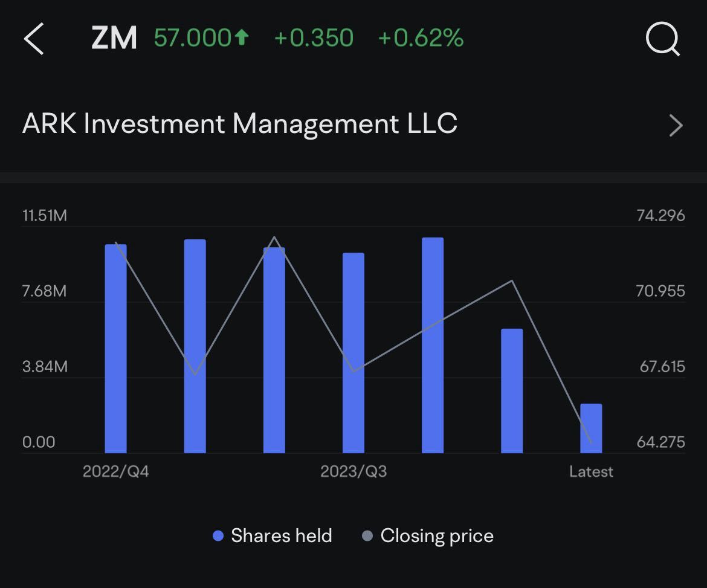Click the 2023/Q3 axis label

coord(353,471)
